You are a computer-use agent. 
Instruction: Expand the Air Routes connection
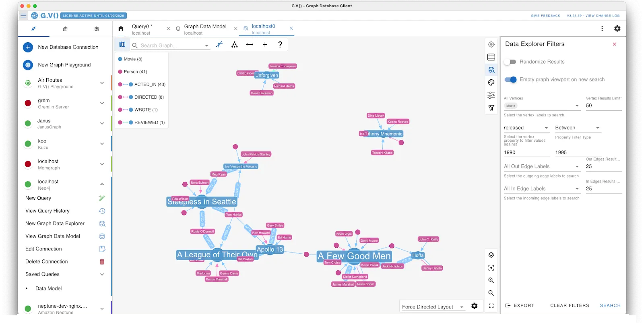[x=102, y=83]
